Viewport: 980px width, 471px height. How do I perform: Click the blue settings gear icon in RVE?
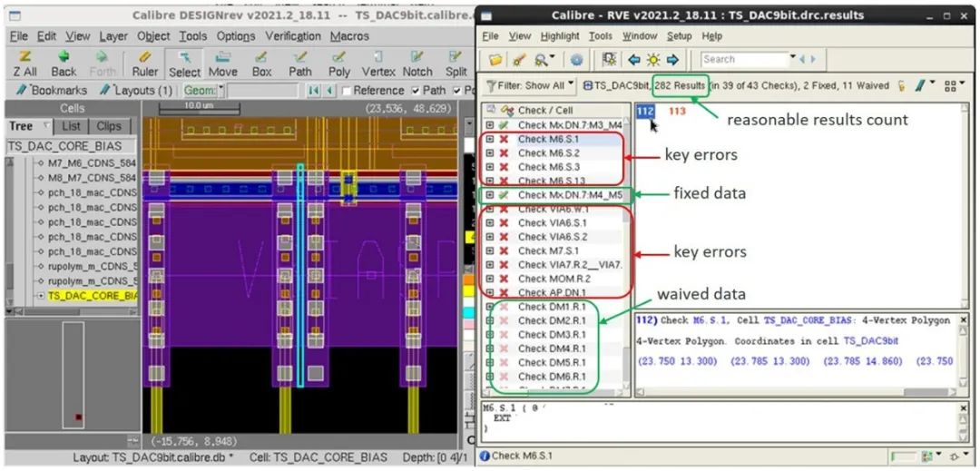[576, 59]
